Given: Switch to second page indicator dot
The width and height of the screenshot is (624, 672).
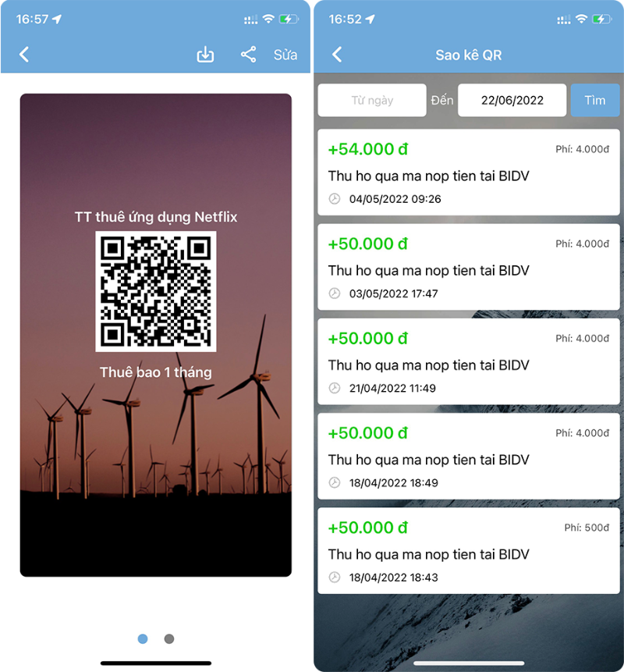Looking at the screenshot, I should click(169, 638).
